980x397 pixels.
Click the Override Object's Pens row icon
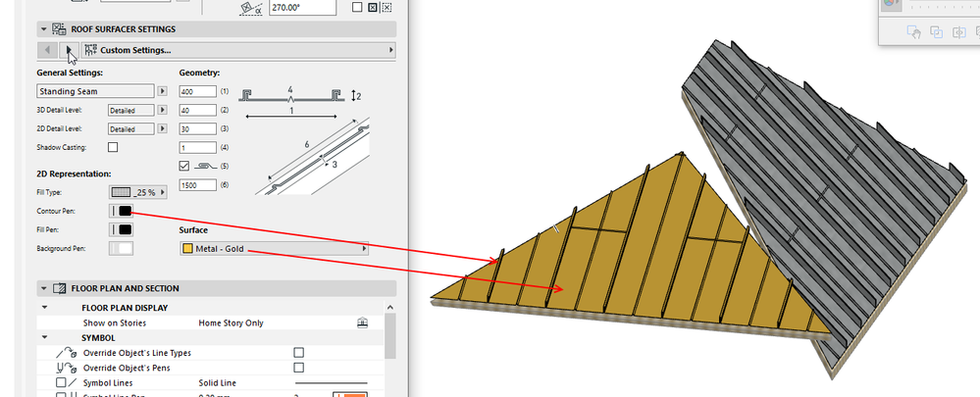(x=67, y=368)
